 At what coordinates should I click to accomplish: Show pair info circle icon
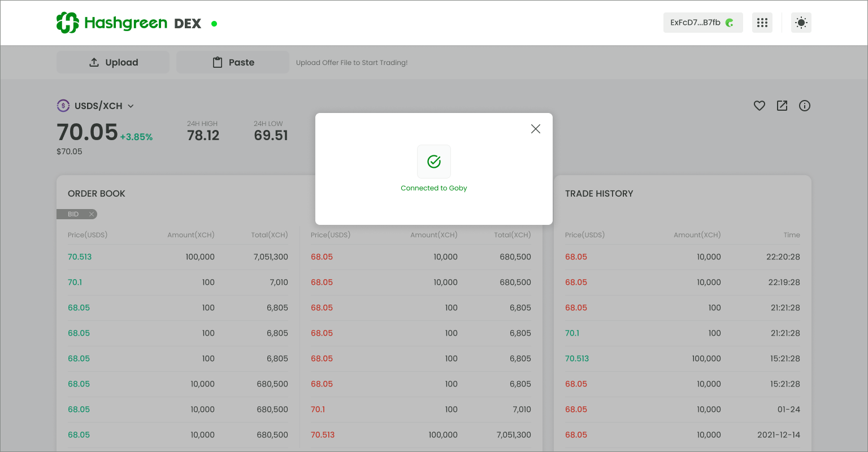(x=805, y=106)
